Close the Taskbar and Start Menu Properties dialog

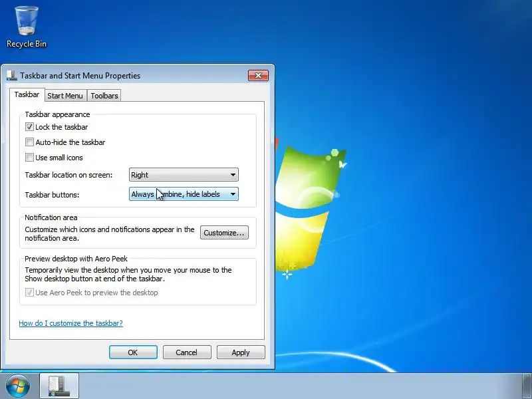[258, 75]
